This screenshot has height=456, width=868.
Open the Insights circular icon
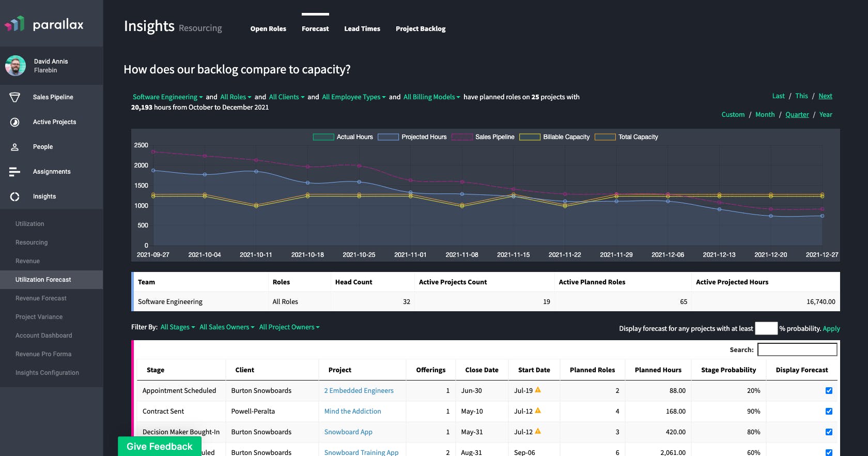coord(15,196)
